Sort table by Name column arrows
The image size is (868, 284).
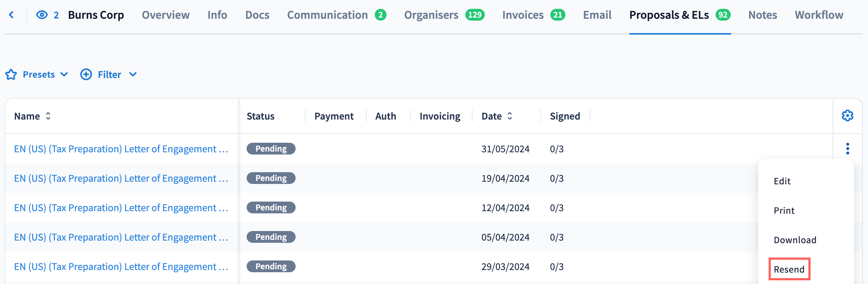tap(48, 116)
